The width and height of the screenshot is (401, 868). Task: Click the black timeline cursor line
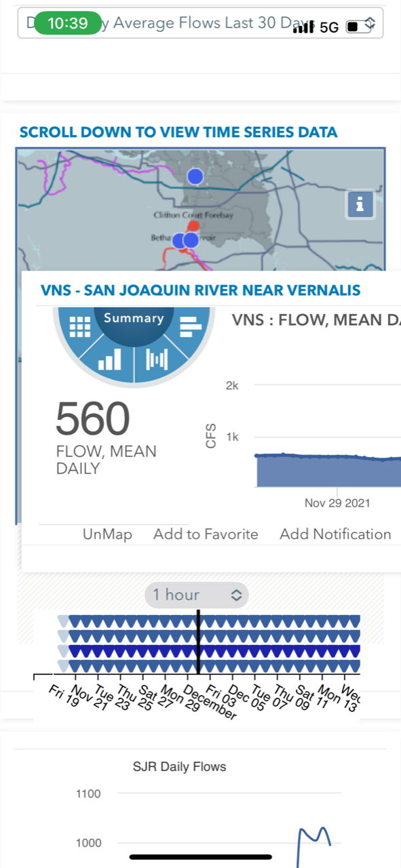pyautogui.click(x=198, y=642)
